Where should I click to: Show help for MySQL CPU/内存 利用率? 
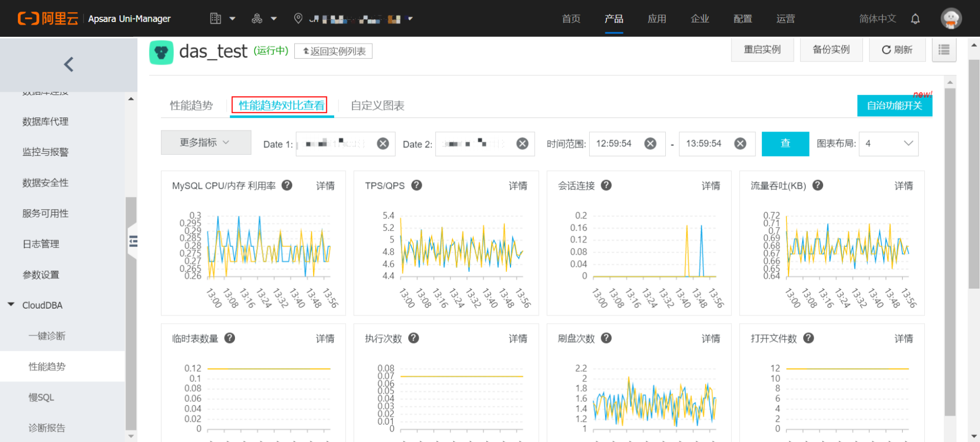tap(287, 185)
